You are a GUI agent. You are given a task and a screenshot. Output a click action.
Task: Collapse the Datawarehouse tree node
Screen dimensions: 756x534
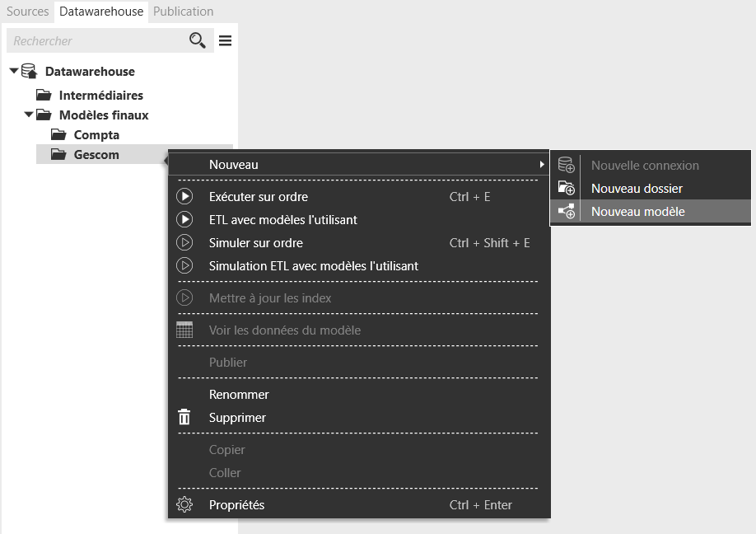(x=13, y=71)
